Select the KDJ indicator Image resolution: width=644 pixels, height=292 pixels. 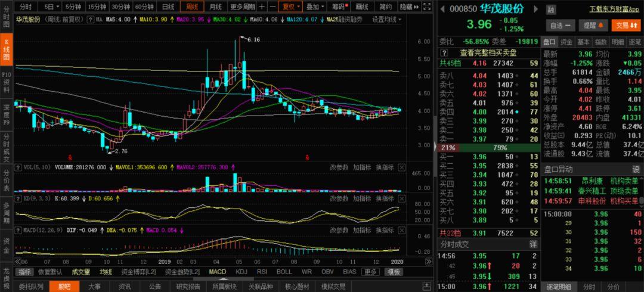pyautogui.click(x=241, y=272)
